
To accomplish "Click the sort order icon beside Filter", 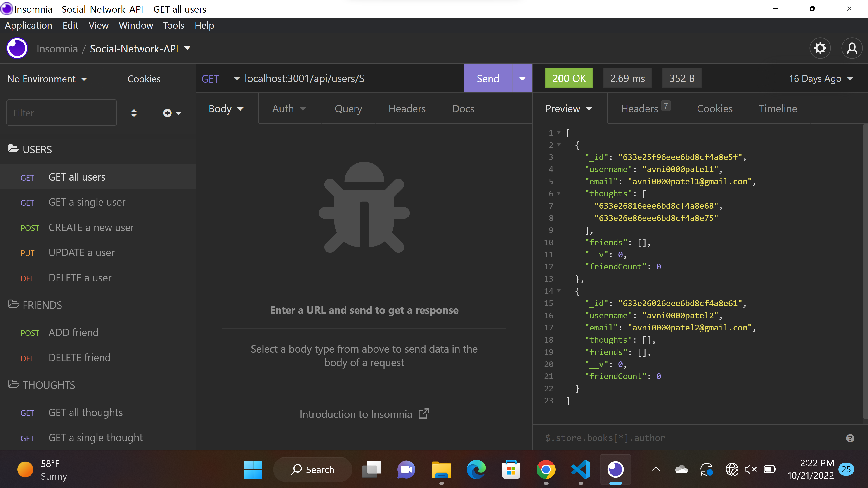I will click(134, 113).
